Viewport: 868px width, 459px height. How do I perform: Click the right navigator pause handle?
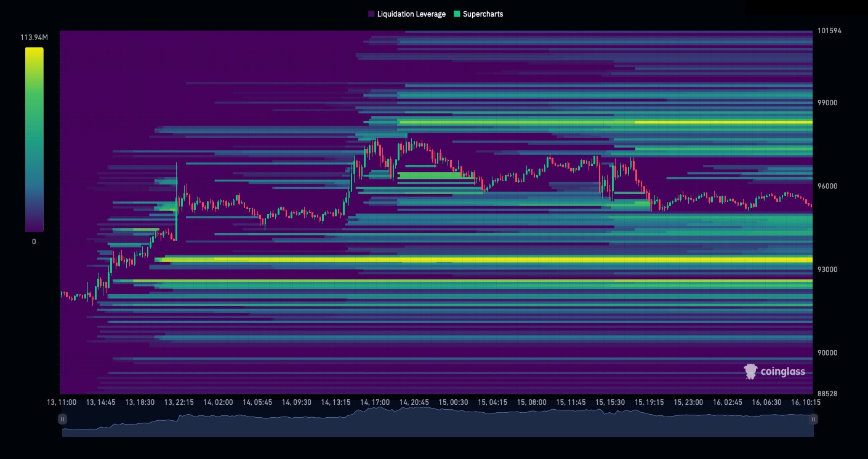click(814, 419)
